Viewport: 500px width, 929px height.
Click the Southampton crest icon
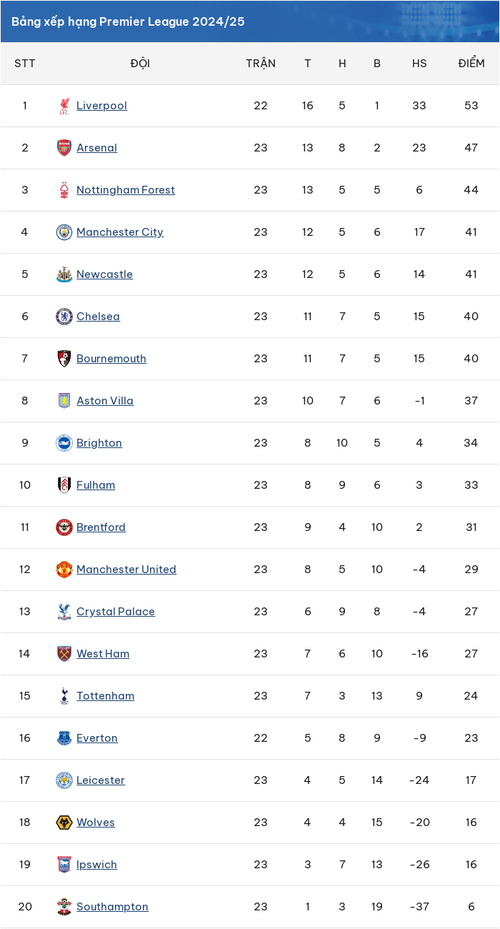click(64, 906)
